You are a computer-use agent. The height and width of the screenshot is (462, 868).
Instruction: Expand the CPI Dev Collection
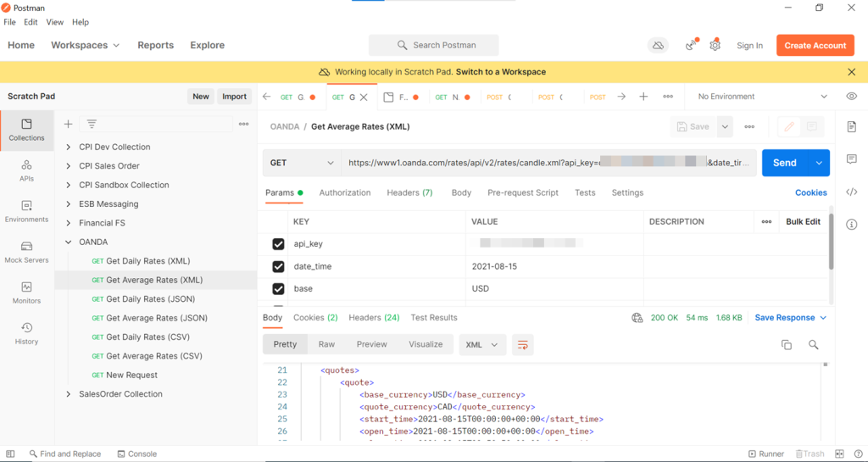click(x=68, y=148)
